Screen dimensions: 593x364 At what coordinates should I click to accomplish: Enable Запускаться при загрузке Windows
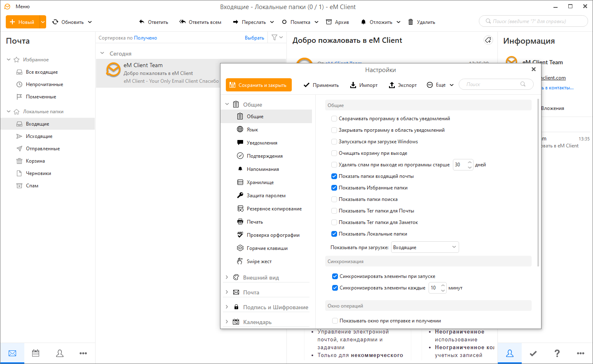point(334,142)
